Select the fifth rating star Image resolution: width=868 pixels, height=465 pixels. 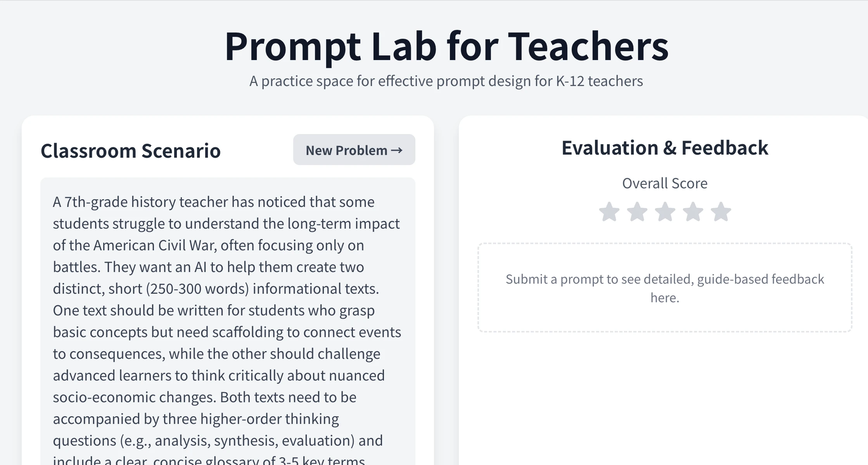coord(721,212)
